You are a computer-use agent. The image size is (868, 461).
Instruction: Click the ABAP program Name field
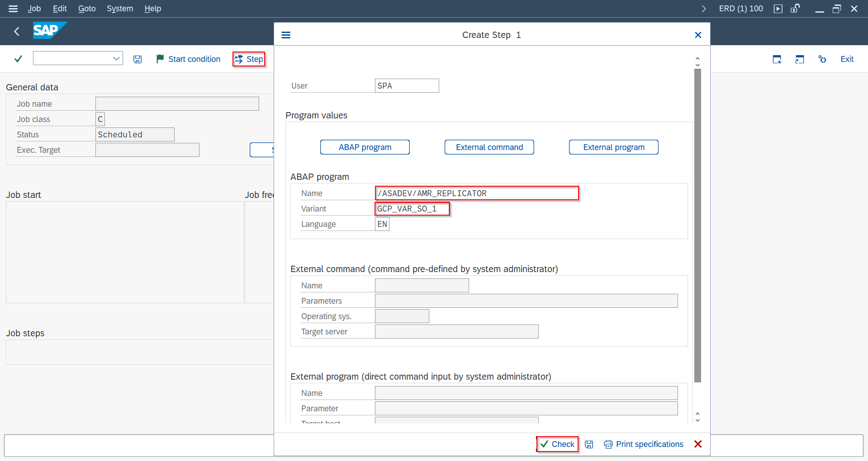tap(477, 193)
